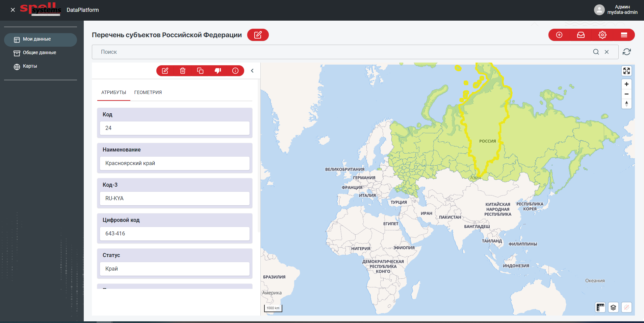Edit the selected record with the pencil icon
Image resolution: width=644 pixels, height=323 pixels.
tap(165, 71)
